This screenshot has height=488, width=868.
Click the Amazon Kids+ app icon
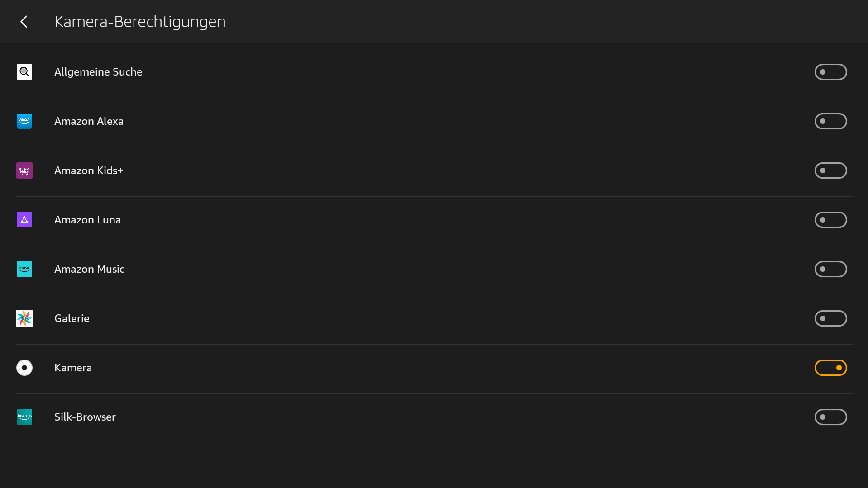(24, 171)
